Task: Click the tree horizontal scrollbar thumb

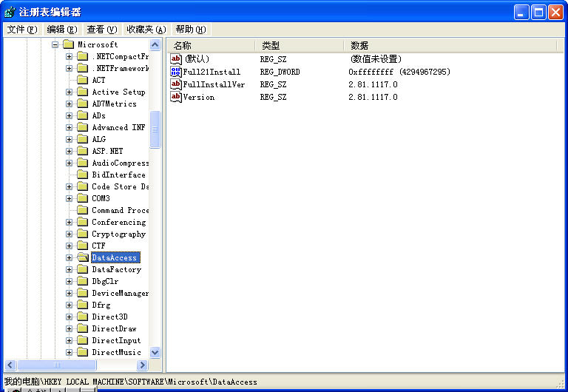Action: 57,365
